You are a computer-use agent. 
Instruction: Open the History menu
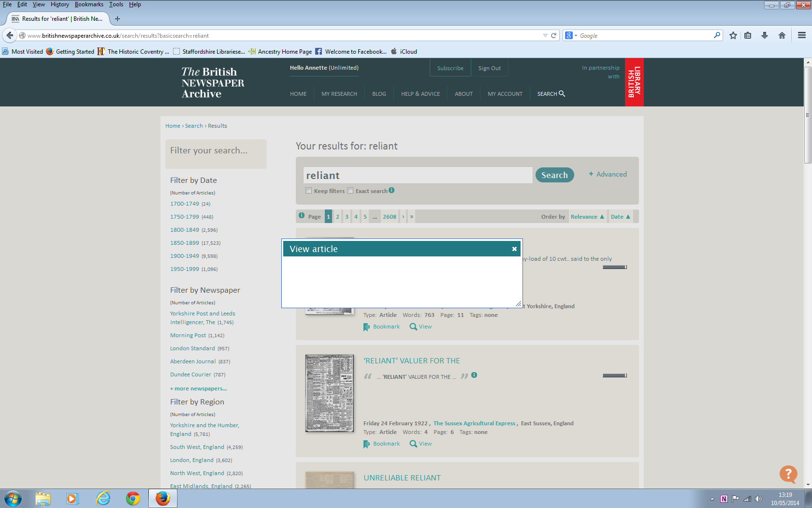pyautogui.click(x=60, y=4)
